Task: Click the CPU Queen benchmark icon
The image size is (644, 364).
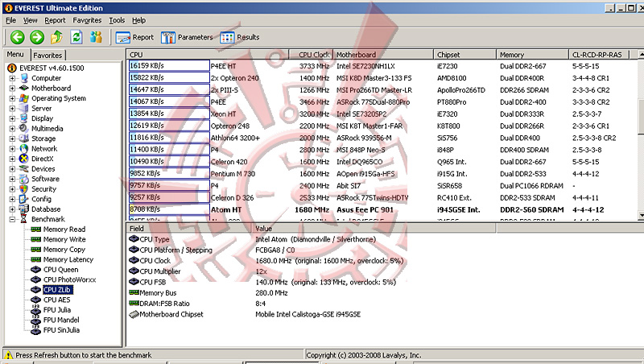Action: click(35, 270)
